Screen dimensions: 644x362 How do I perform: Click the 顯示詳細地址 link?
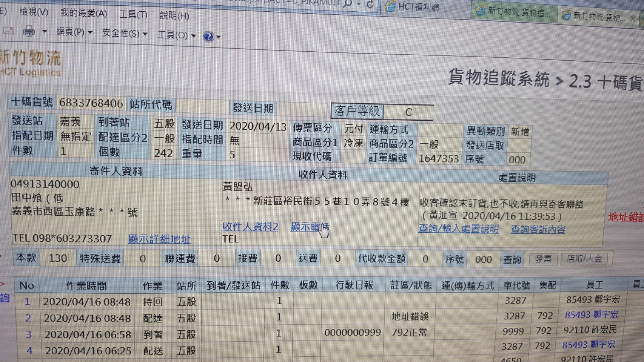(159, 239)
